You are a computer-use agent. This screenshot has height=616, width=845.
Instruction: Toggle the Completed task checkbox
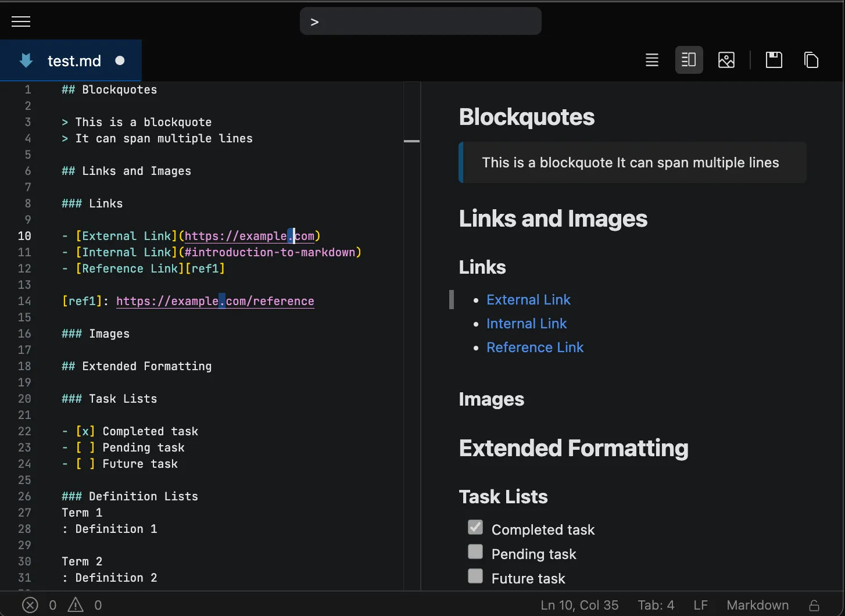475,527
